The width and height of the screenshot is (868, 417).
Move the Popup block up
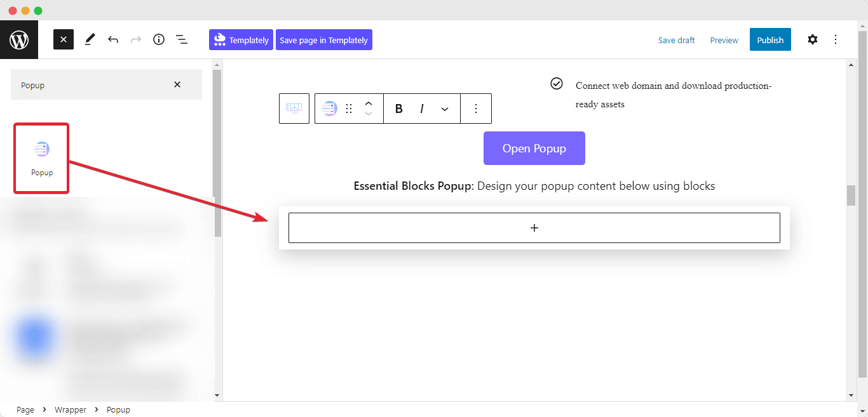point(369,103)
